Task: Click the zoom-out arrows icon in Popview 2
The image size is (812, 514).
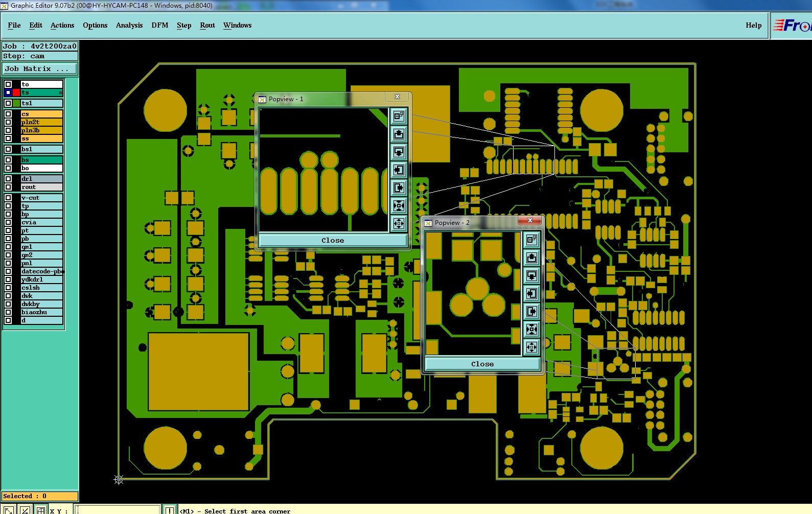Action: 531,347
